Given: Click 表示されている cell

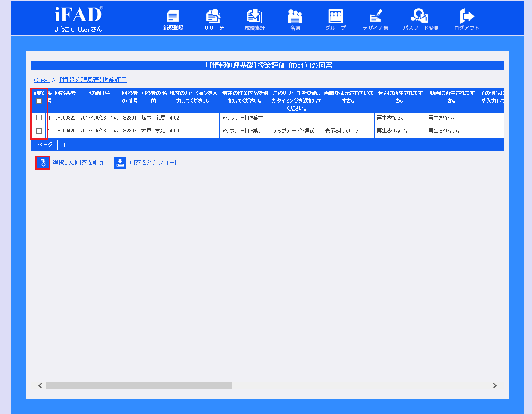Looking at the screenshot, I should click(x=348, y=131).
